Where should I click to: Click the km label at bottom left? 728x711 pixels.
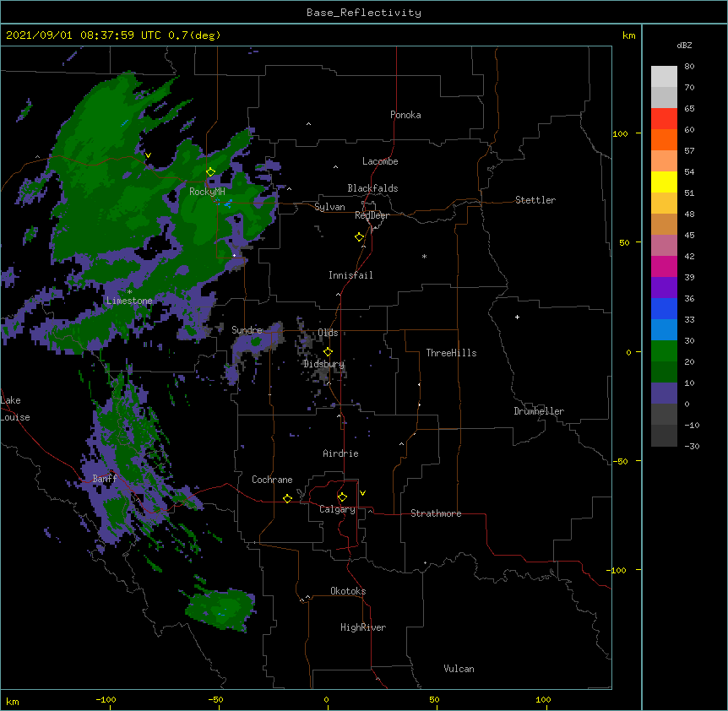pyautogui.click(x=13, y=701)
